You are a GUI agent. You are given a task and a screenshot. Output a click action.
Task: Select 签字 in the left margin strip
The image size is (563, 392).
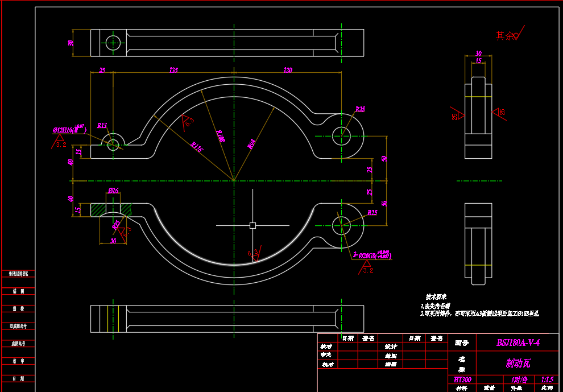(18, 361)
